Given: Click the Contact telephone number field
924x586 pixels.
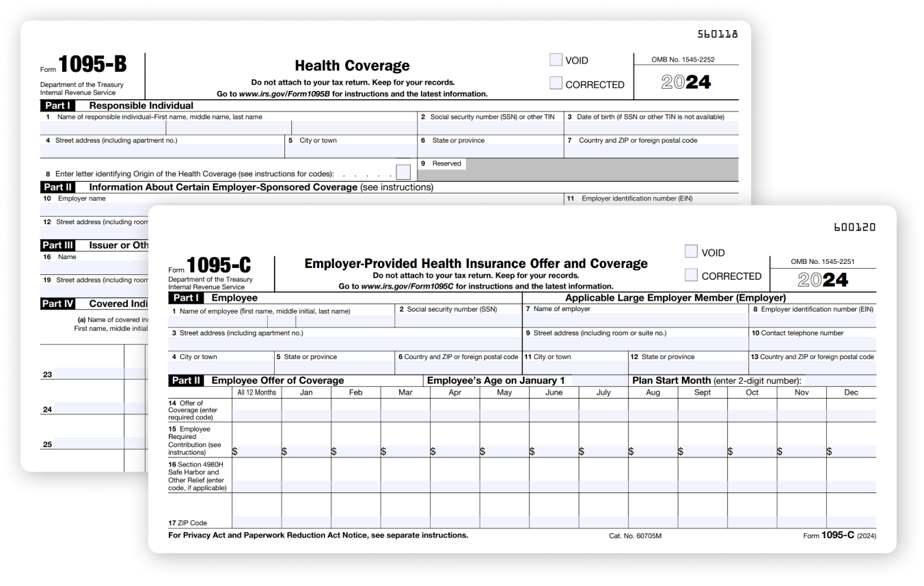Looking at the screenshot, I should click(812, 344).
